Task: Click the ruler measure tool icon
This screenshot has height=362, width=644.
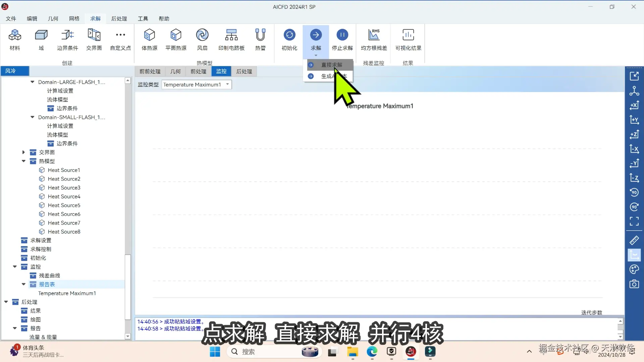Action: point(634,240)
